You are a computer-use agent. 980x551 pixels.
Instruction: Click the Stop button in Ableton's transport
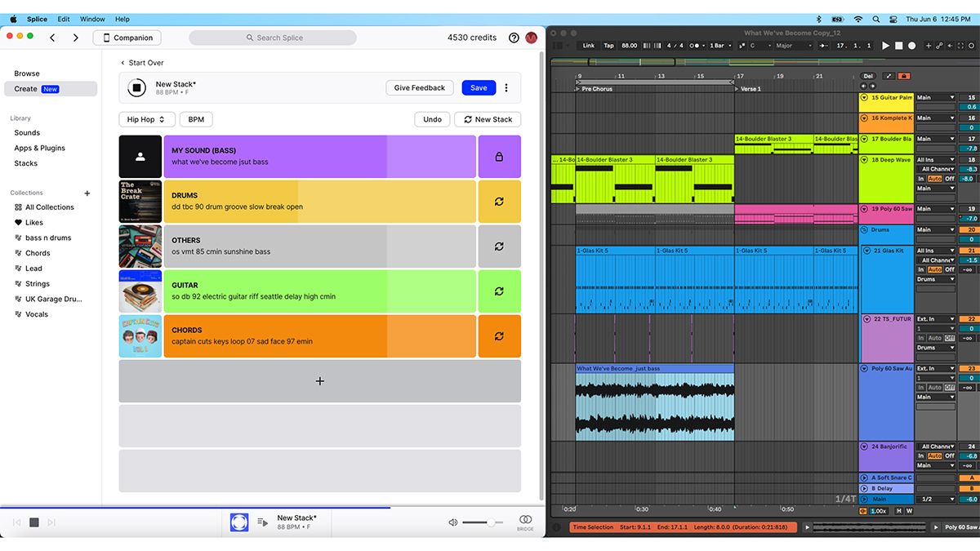pyautogui.click(x=898, y=46)
